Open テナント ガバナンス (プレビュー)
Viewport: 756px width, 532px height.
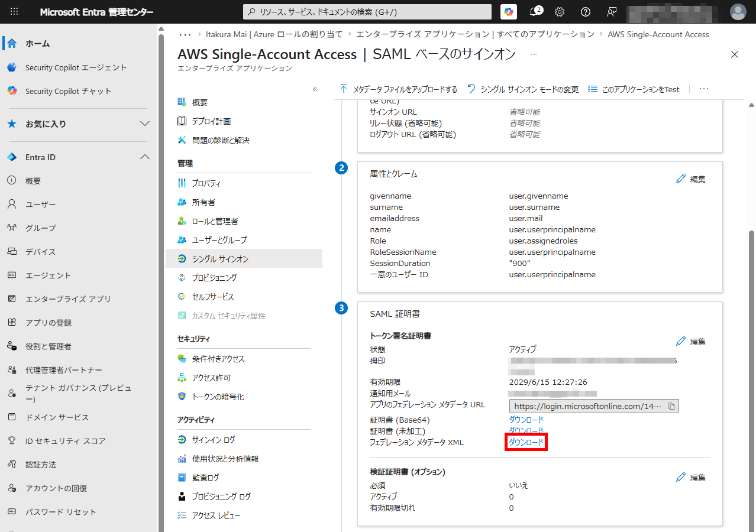[x=79, y=394]
